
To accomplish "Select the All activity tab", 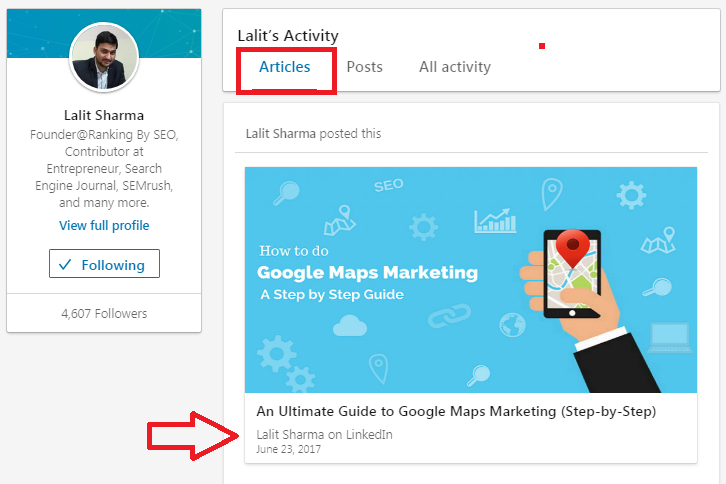I will coord(455,67).
